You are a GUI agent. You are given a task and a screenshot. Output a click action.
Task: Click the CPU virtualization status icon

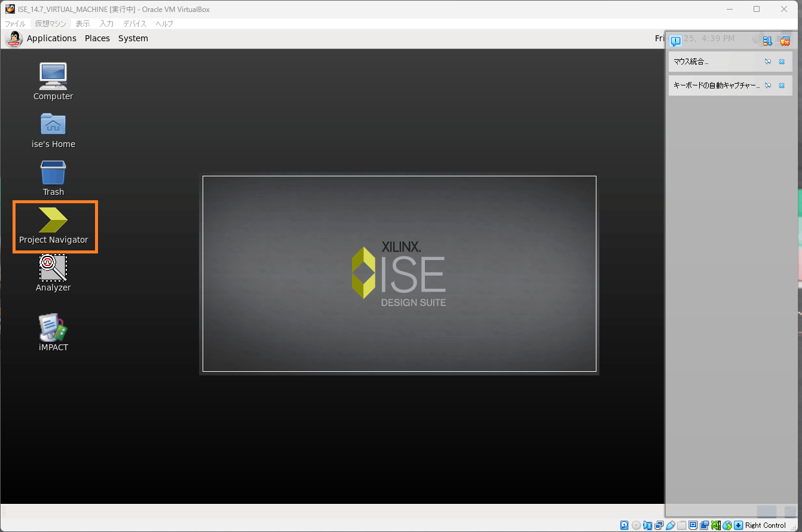click(x=715, y=525)
